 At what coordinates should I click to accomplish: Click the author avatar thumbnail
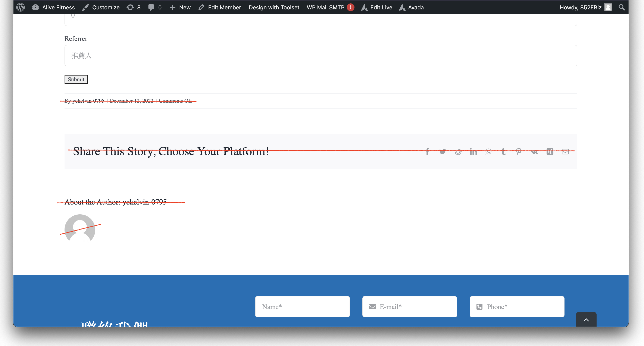coord(80,228)
